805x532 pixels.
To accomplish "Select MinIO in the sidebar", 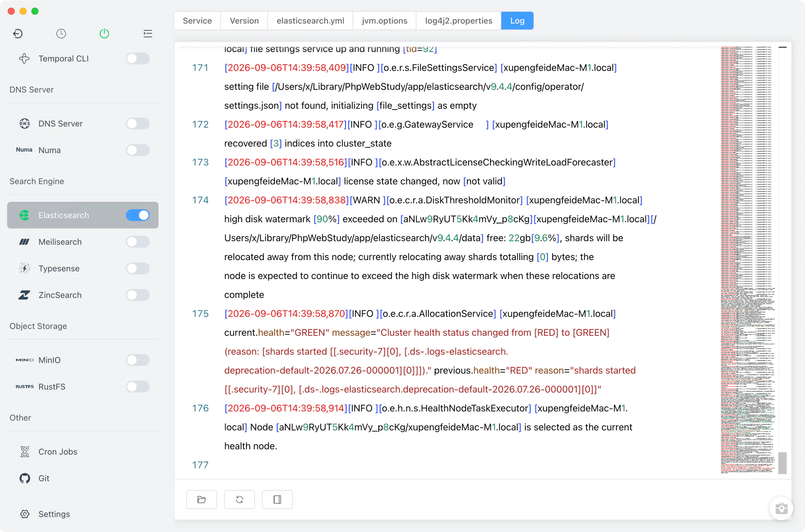I will coord(83,360).
